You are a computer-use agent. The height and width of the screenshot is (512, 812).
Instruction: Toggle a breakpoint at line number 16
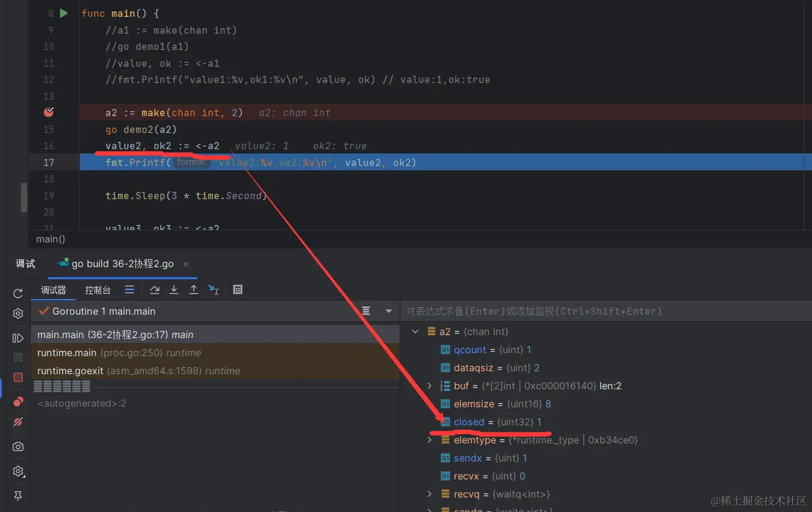coord(48,146)
